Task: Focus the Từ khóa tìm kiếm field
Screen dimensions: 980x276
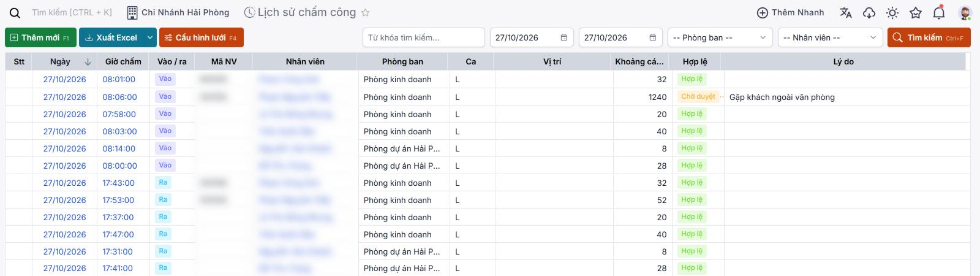Action: (x=424, y=37)
